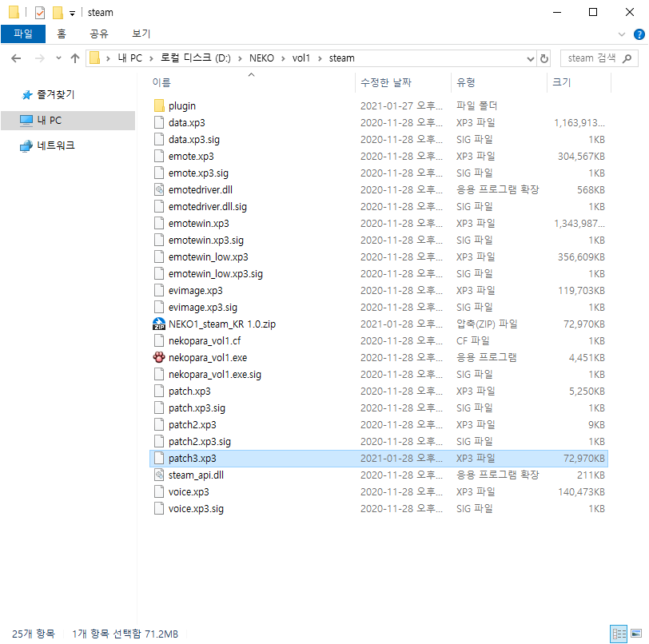This screenshot has height=644, width=649.
Task: Click the vol1 breadcrumb segment
Action: tap(301, 58)
